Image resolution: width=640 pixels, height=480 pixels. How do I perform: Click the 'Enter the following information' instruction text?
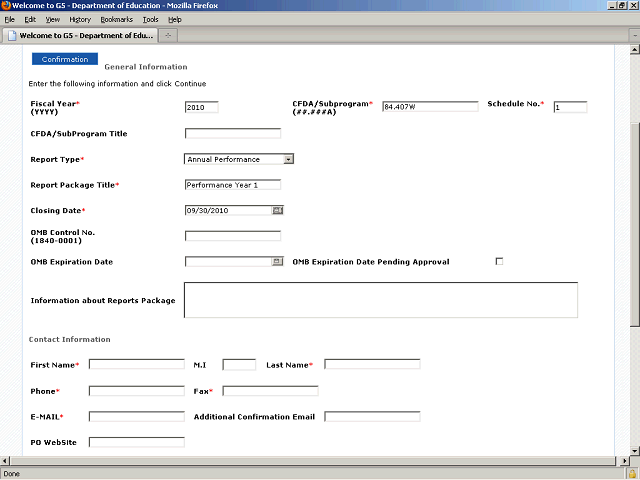click(x=117, y=84)
